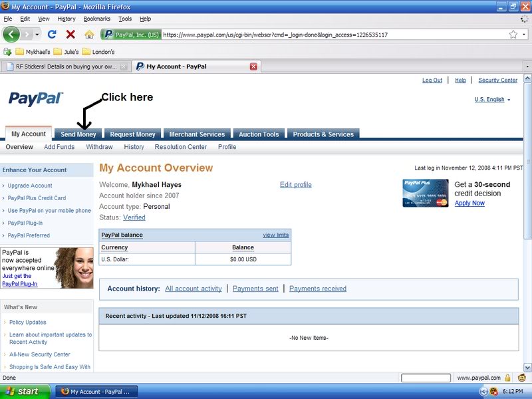Open the list all tabs dropdown
This screenshot has width=532, height=399.
(527, 66)
